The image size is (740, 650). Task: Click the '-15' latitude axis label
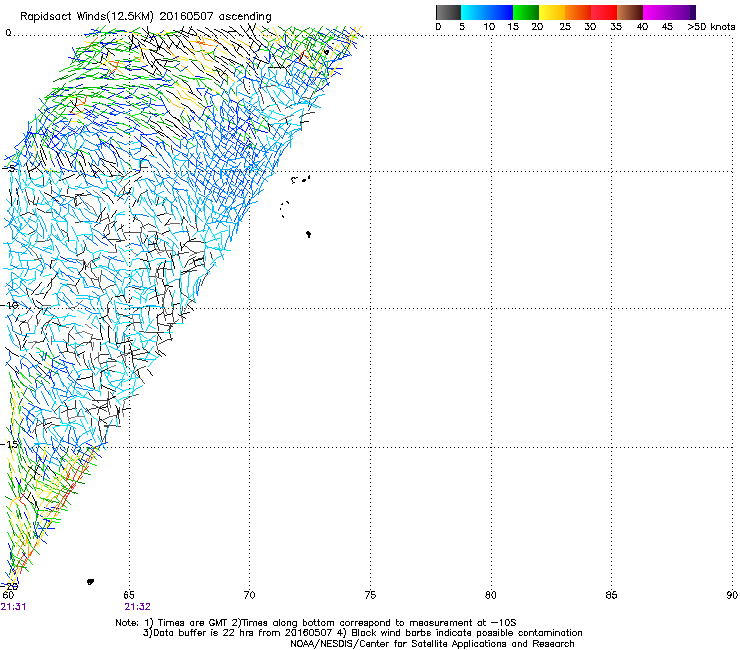[10, 445]
